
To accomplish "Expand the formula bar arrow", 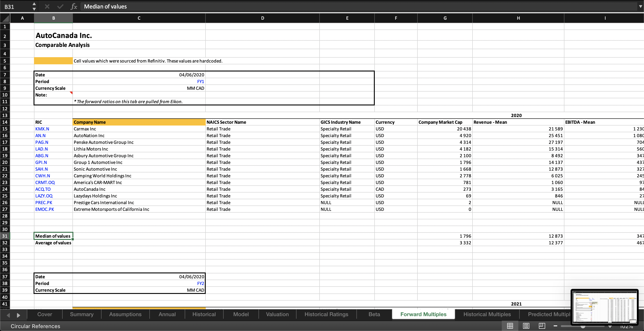I will pyautogui.click(x=640, y=6).
